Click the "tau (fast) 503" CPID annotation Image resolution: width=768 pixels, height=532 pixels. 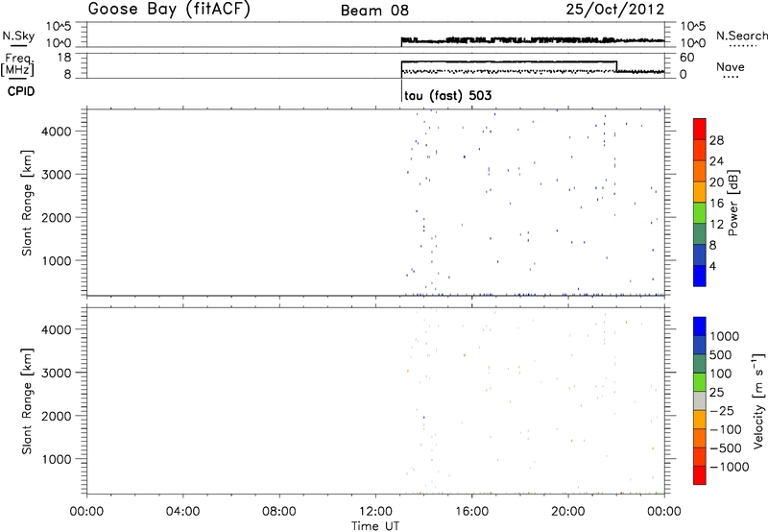click(447, 95)
